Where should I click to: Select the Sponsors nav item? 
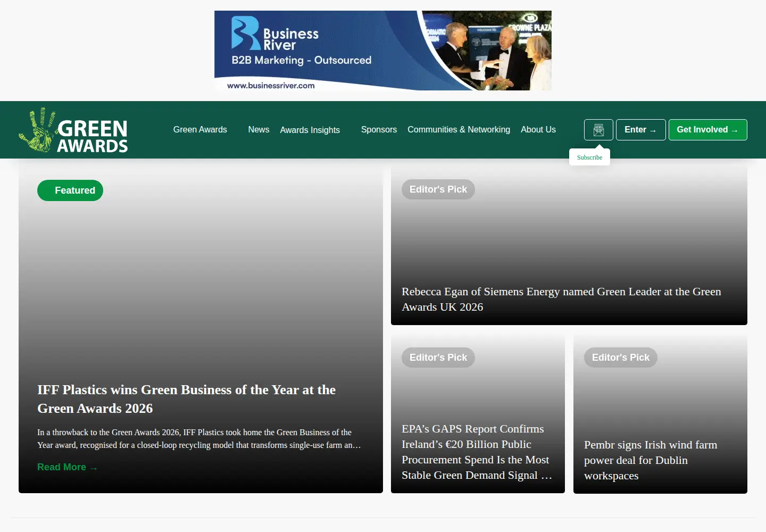[x=379, y=129]
